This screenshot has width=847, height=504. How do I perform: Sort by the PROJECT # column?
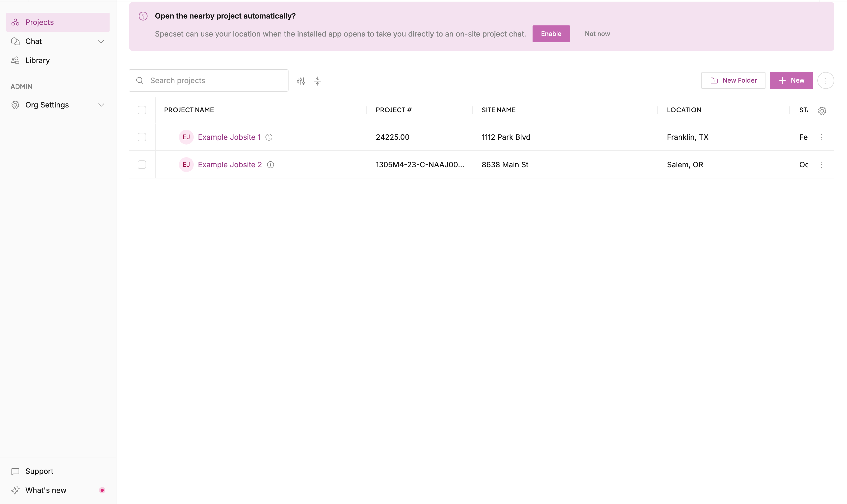394,110
